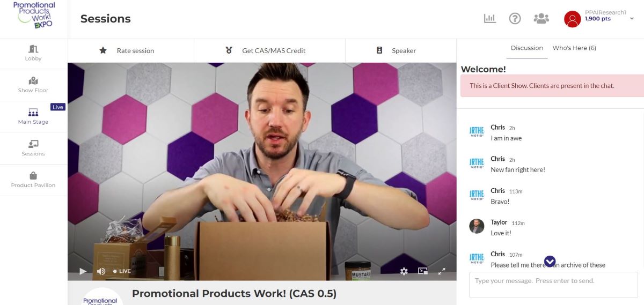Click the chat message input field
The image size is (644, 305).
[x=553, y=285]
